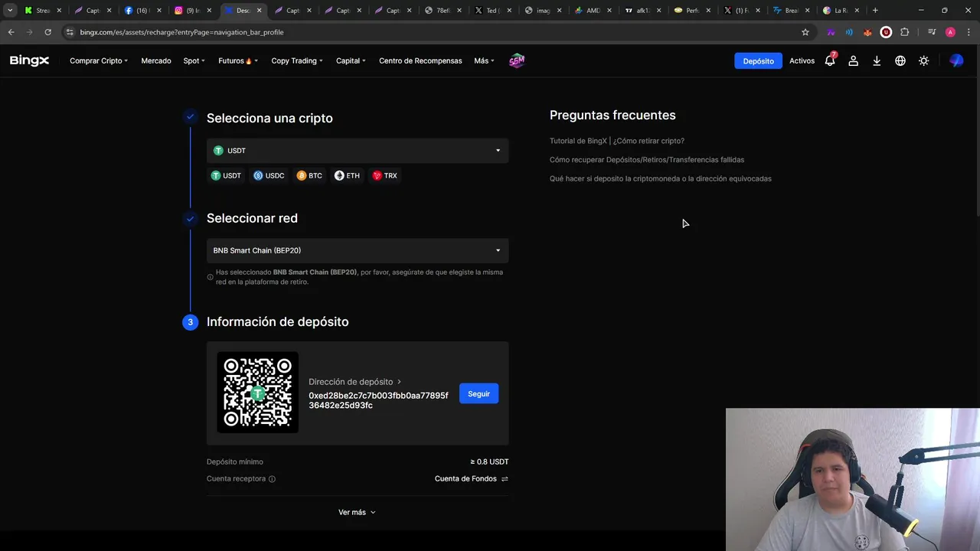Bookmark page with star icon
Viewport: 980px width, 551px height.
tap(805, 32)
